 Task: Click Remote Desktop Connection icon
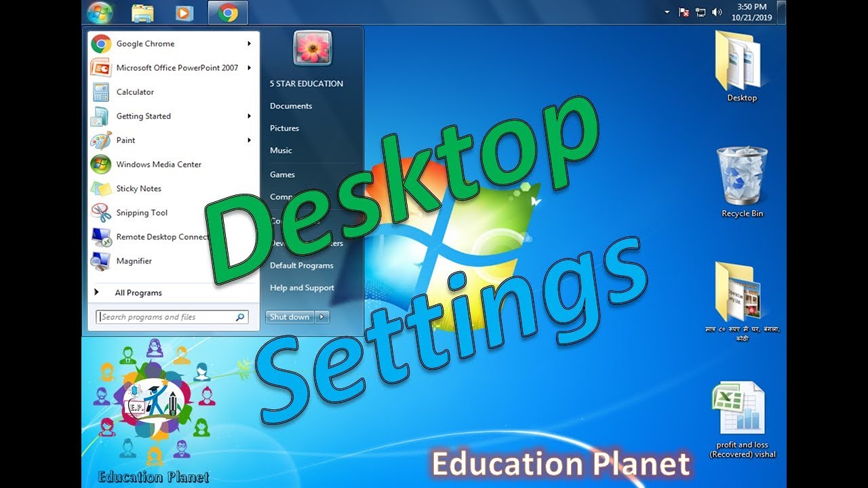pyautogui.click(x=101, y=237)
